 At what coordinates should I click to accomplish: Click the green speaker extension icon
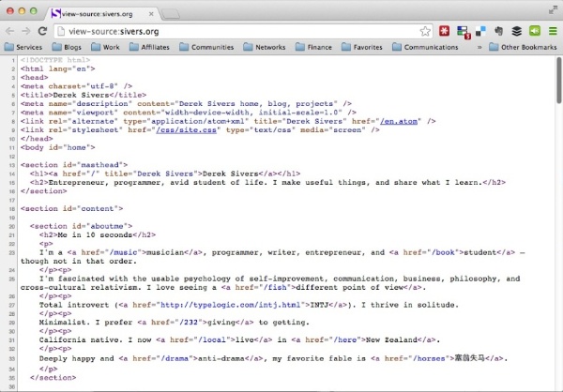(x=535, y=31)
